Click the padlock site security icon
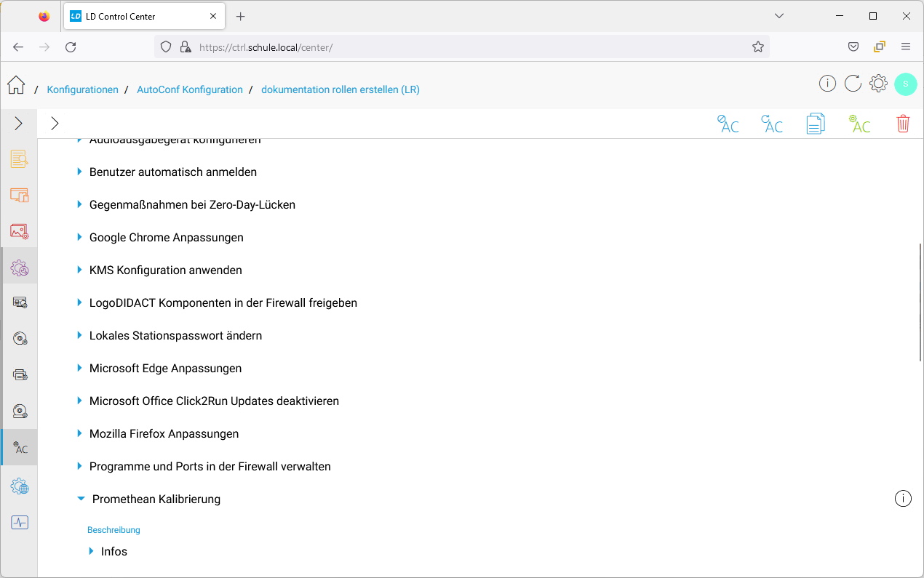 (184, 47)
